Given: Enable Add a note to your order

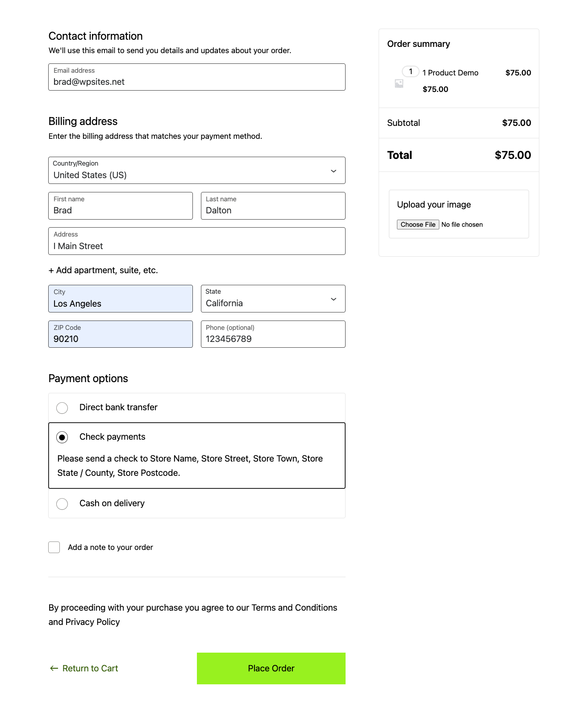Looking at the screenshot, I should click(54, 547).
